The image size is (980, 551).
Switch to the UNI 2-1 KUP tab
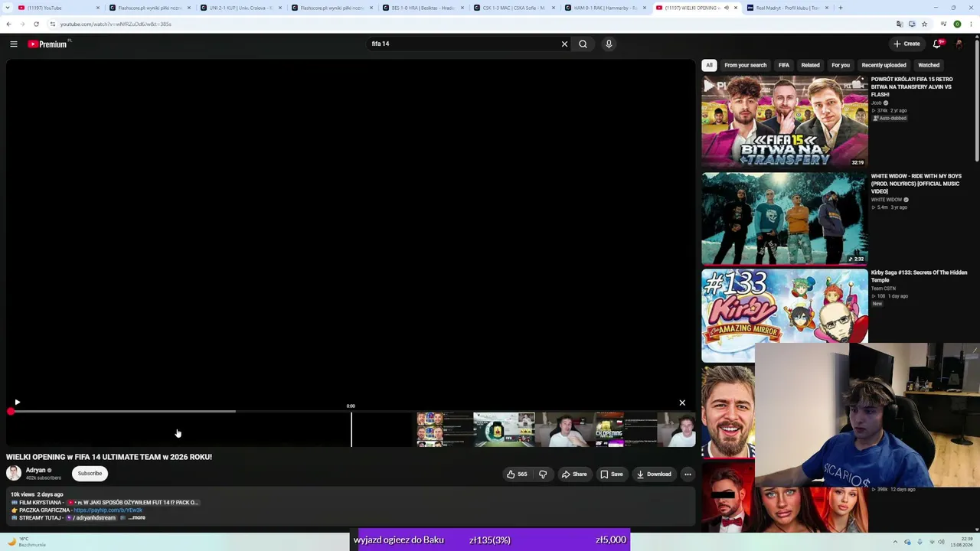point(240,8)
